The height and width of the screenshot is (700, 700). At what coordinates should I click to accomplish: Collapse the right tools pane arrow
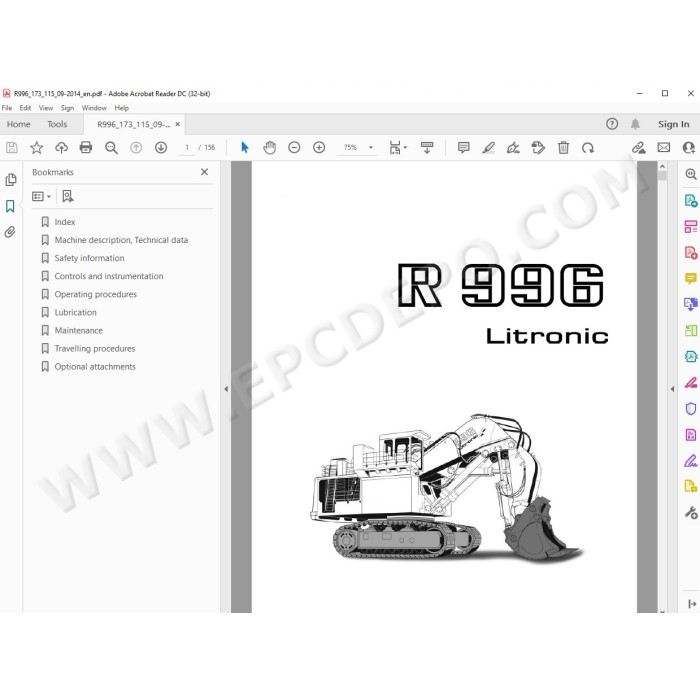click(672, 389)
